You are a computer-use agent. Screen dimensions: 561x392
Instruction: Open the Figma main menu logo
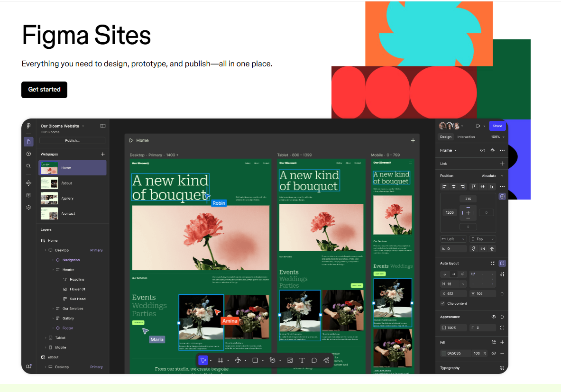click(28, 126)
